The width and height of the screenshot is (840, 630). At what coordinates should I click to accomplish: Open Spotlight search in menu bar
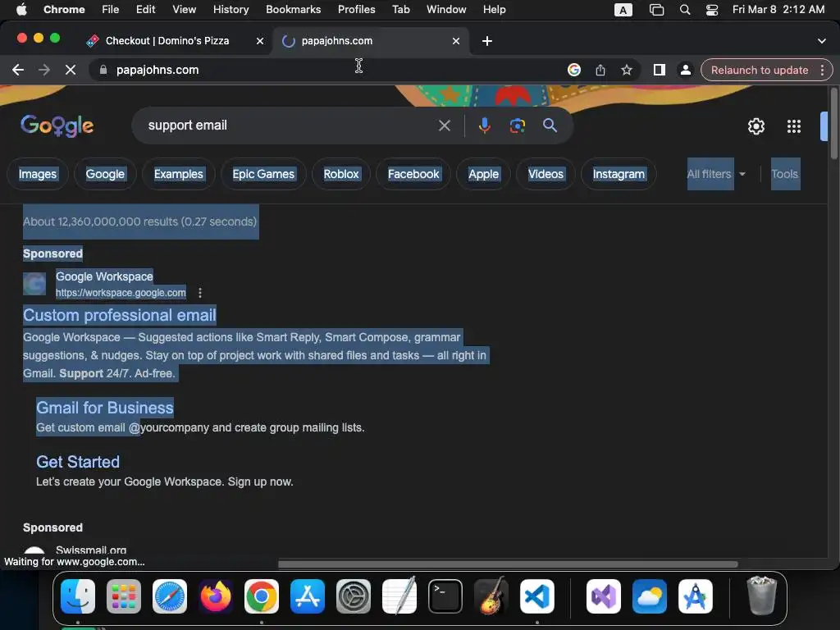coord(685,10)
